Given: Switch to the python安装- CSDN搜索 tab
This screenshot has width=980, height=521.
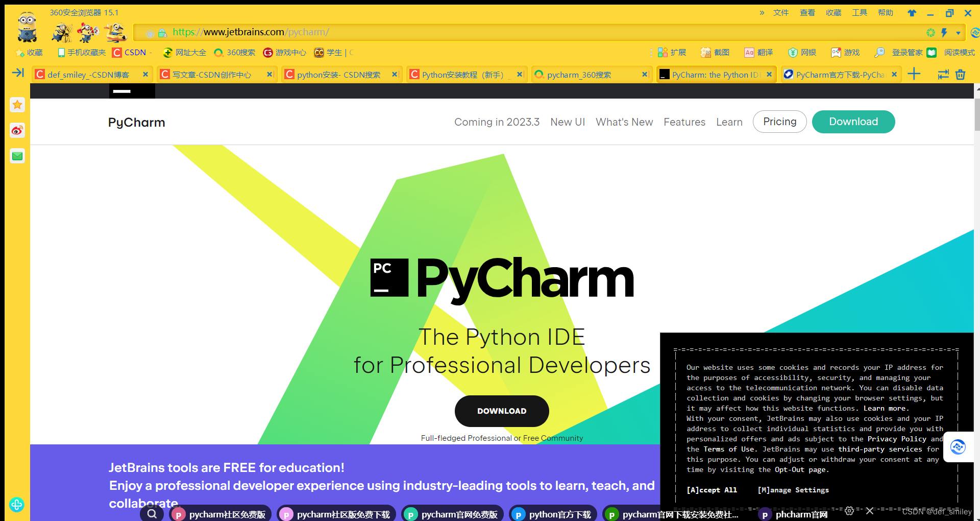Looking at the screenshot, I should tap(338, 75).
